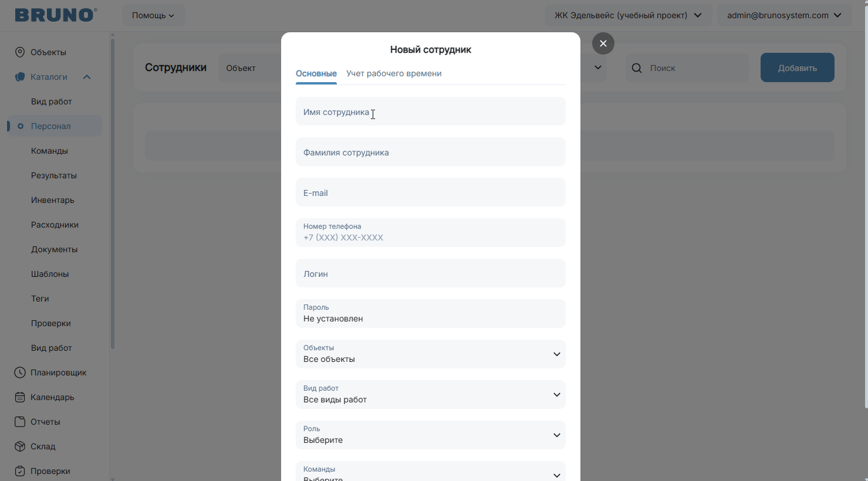The image size is (868, 481).
Task: Open the Помощь menu
Action: (153, 15)
